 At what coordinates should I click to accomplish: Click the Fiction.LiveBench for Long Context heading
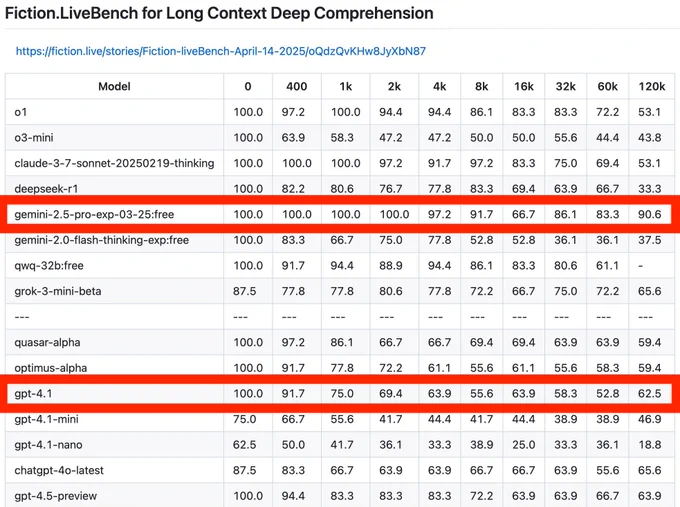point(219,13)
